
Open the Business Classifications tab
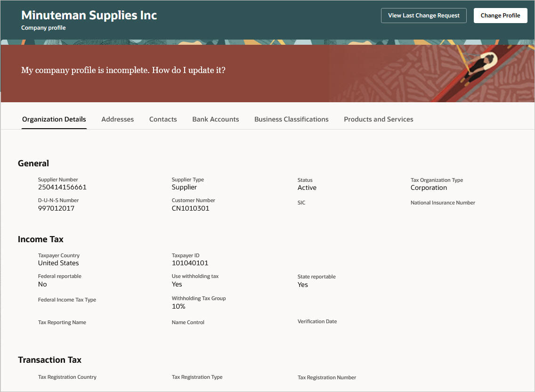[291, 119]
